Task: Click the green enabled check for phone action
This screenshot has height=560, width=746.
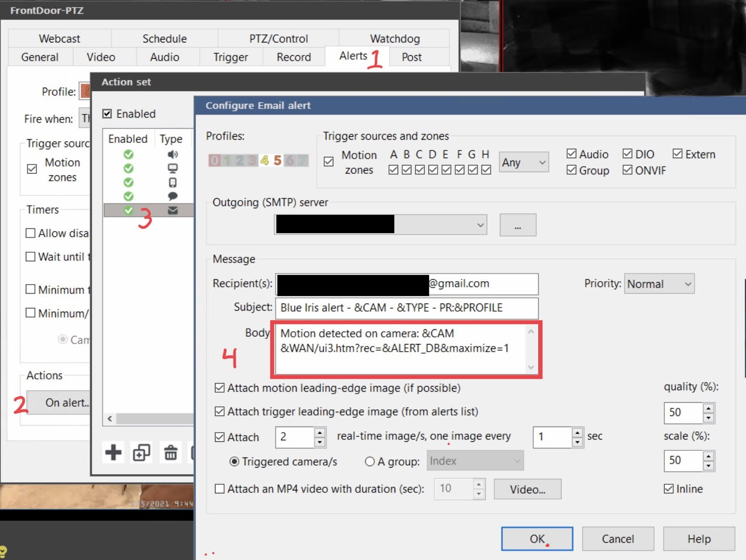Action: (128, 182)
